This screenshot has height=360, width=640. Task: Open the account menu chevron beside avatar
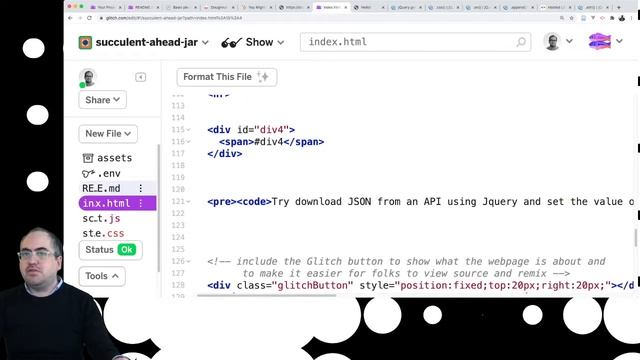[x=569, y=41]
